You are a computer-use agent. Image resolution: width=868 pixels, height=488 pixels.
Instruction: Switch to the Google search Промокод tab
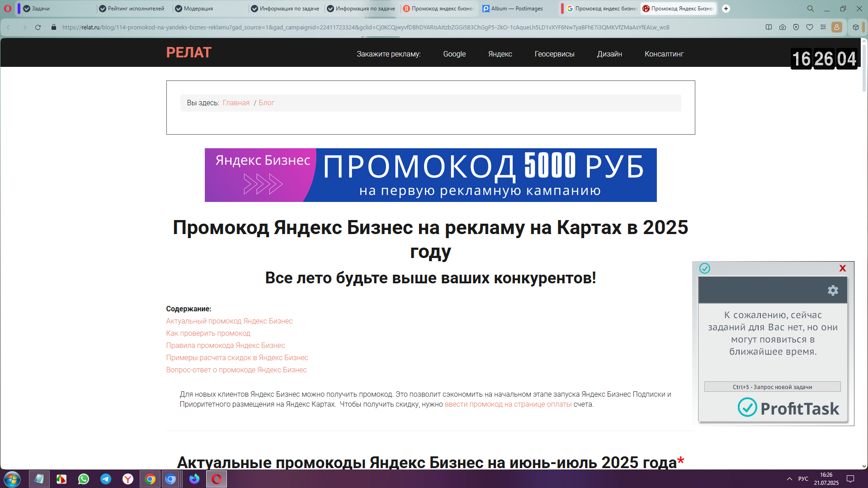(x=601, y=9)
